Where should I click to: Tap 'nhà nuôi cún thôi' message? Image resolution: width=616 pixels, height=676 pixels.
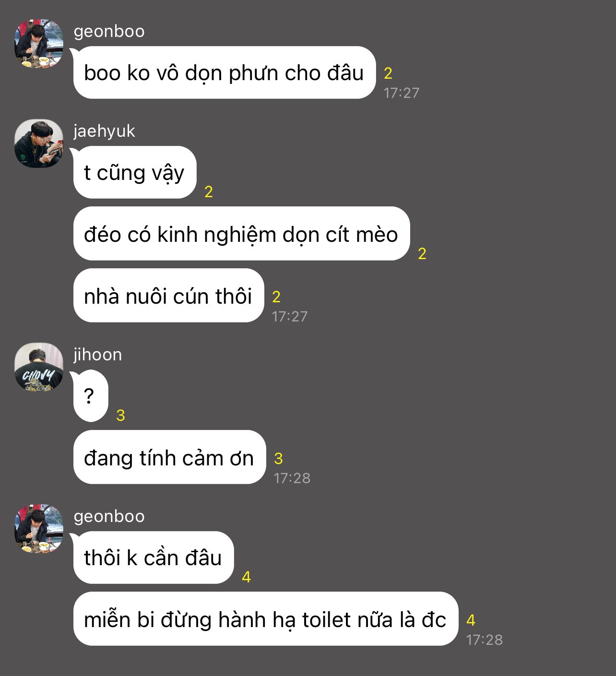click(168, 296)
